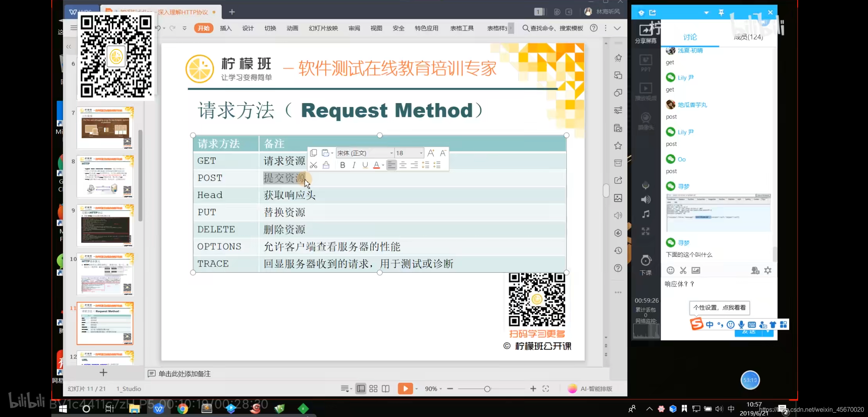This screenshot has width=868, height=417.
Task: Click the zoom slider handle
Action: (487, 389)
